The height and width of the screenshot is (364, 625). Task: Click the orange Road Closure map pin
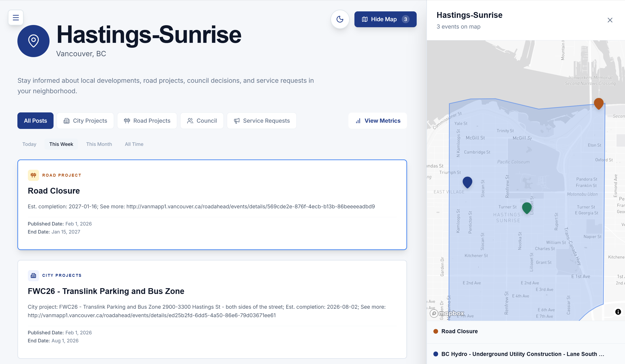pyautogui.click(x=598, y=103)
